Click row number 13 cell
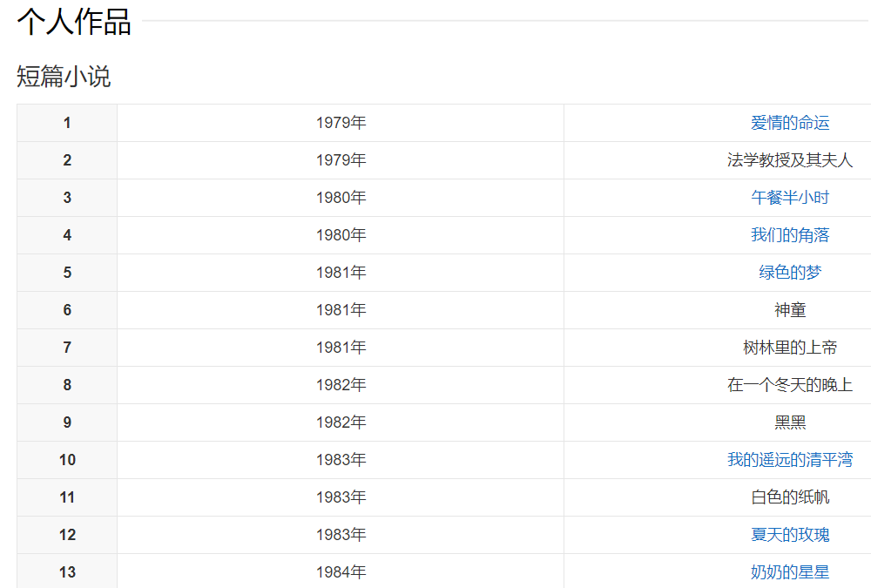This screenshot has width=871, height=588. click(67, 572)
